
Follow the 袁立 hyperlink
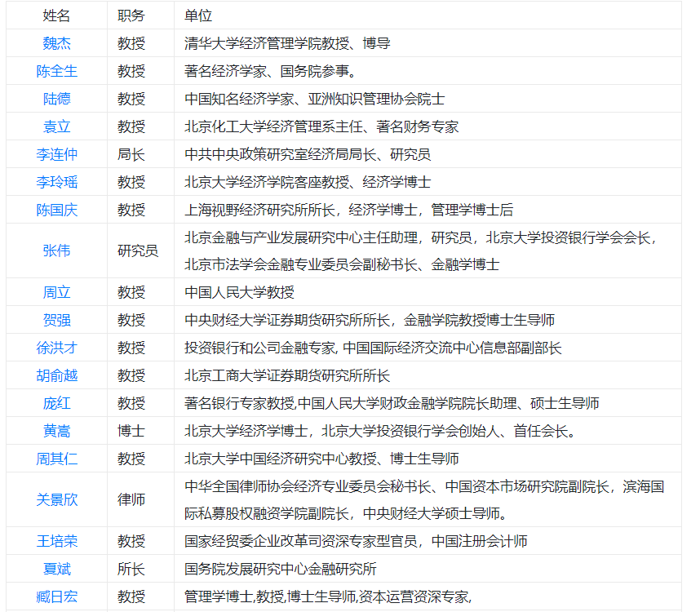click(56, 126)
